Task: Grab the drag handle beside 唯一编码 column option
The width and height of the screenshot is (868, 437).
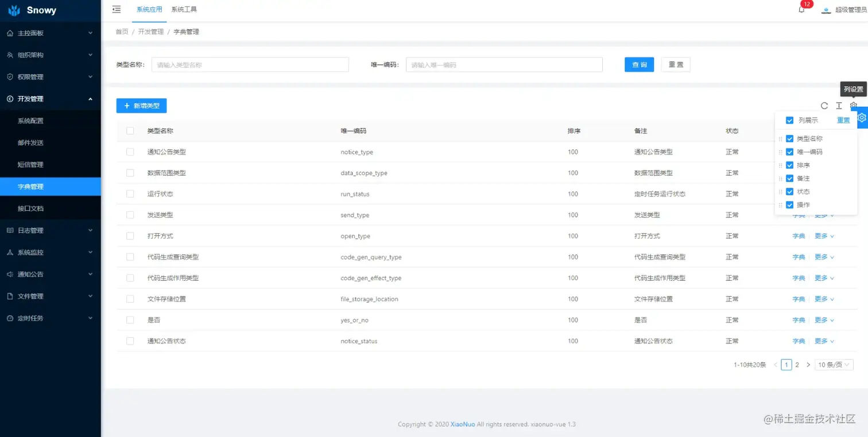Action: 780,152
